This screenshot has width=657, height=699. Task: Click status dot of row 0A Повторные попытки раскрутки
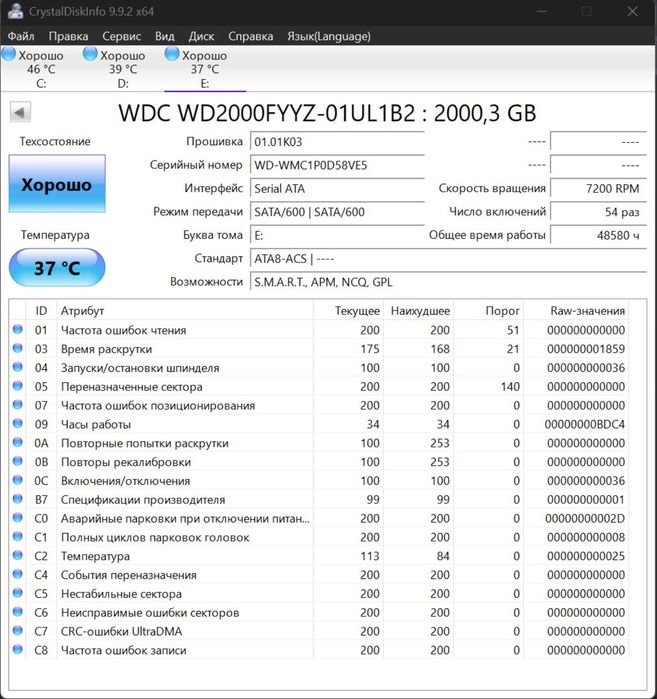pos(17,442)
